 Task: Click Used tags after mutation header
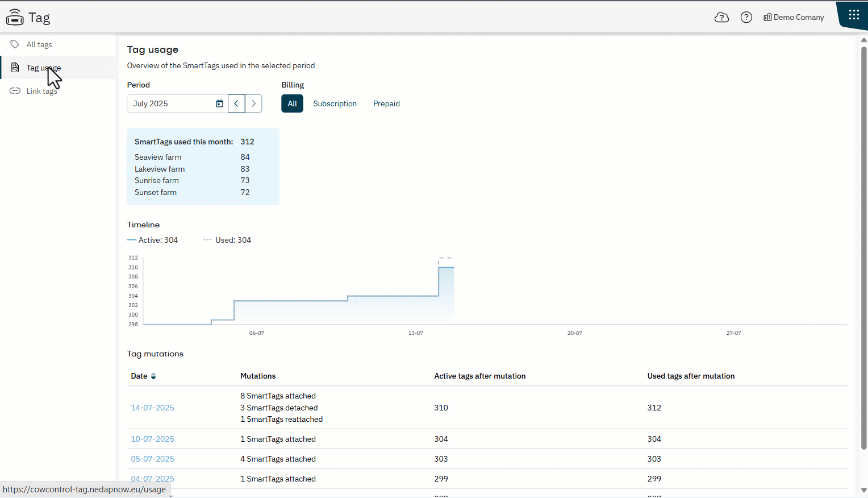[x=691, y=376]
